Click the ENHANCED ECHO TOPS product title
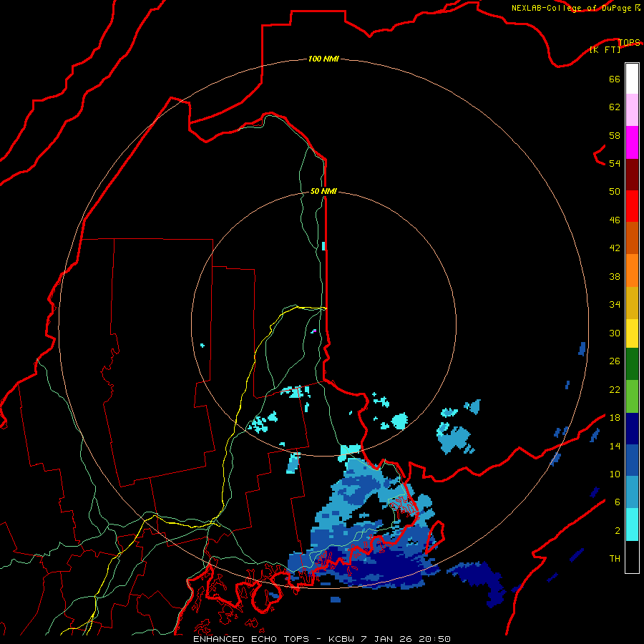Image resolution: width=644 pixels, height=644 pixels. click(251, 639)
